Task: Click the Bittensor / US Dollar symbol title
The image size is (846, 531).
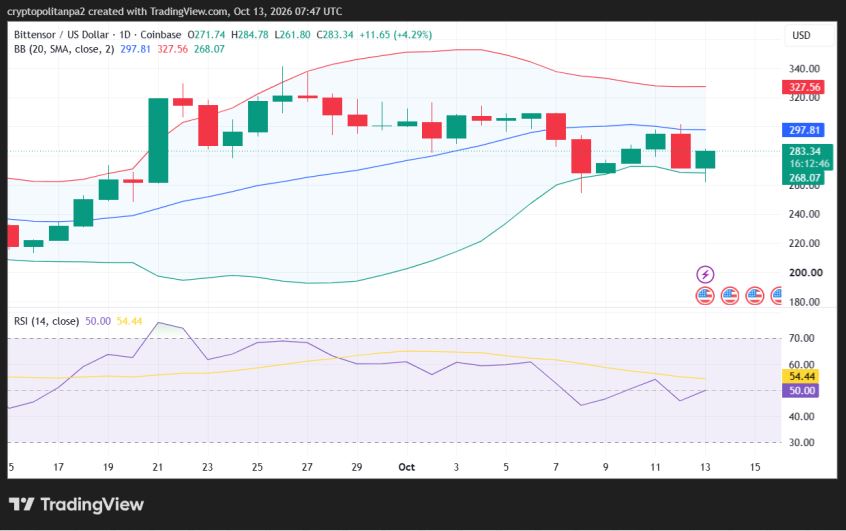Action: pyautogui.click(x=61, y=35)
